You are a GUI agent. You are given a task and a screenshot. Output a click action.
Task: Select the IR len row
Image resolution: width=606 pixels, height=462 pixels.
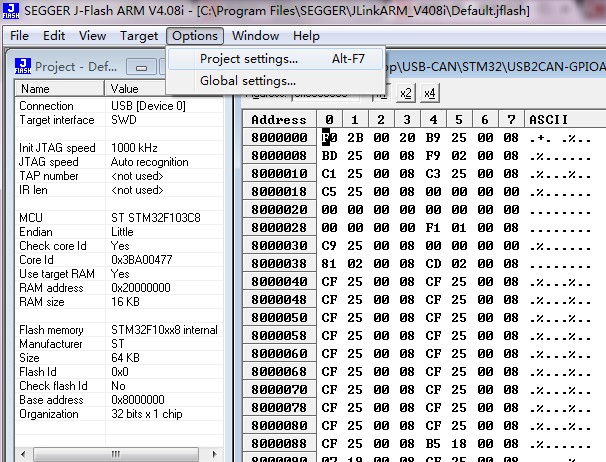coord(119,190)
